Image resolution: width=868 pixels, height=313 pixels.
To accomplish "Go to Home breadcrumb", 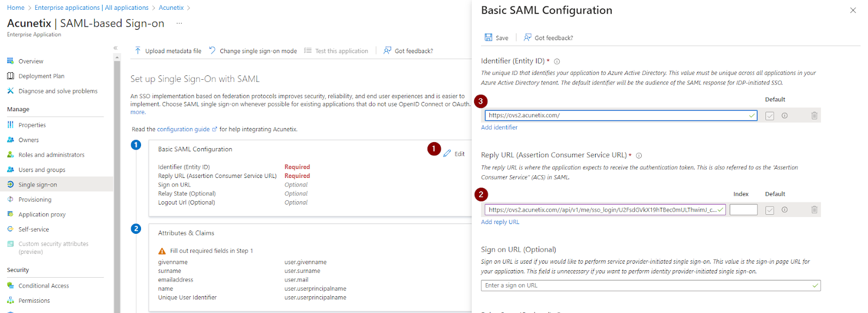I will [16, 8].
